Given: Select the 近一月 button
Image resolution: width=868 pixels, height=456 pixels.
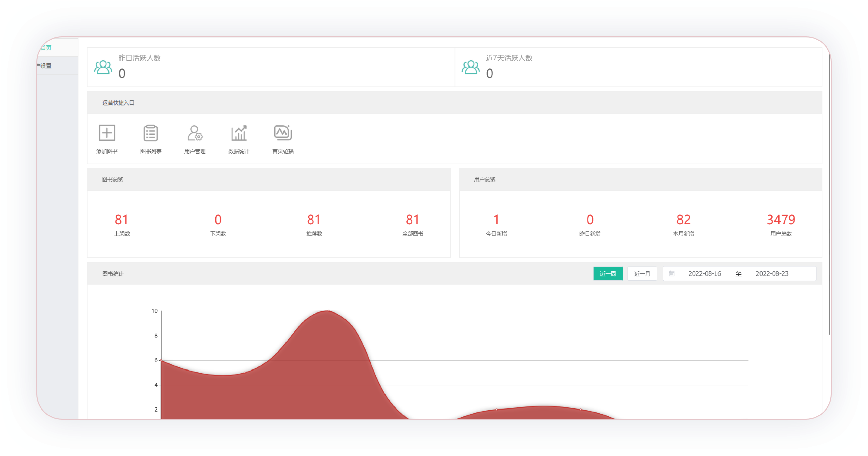Looking at the screenshot, I should tap(642, 273).
